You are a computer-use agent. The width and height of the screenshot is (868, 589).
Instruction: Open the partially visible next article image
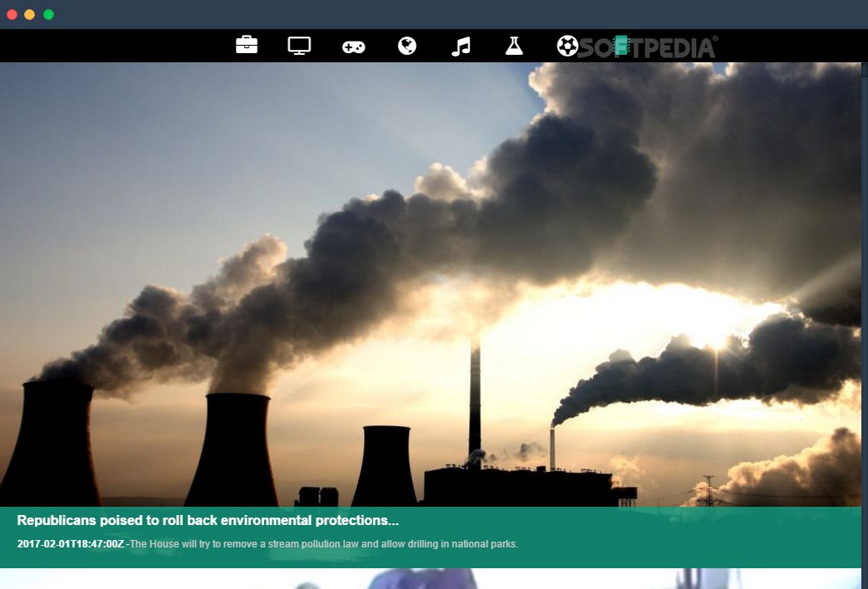pyautogui.click(x=430, y=578)
